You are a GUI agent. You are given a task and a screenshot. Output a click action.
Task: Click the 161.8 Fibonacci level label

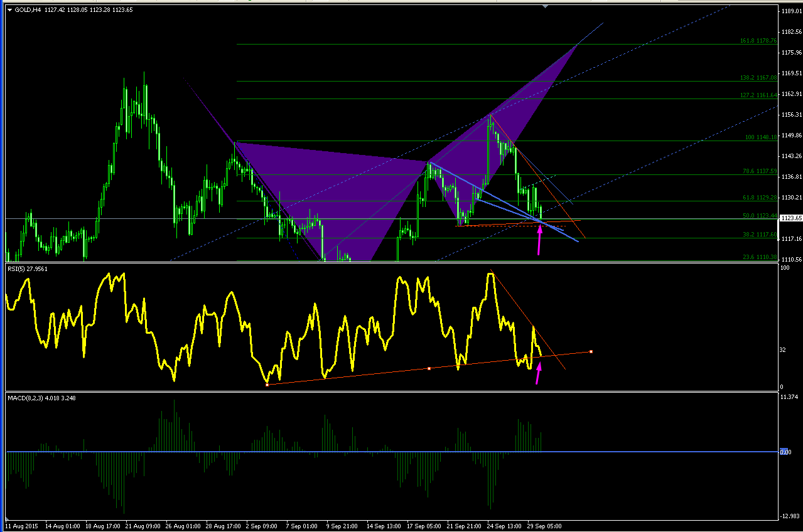coord(759,40)
